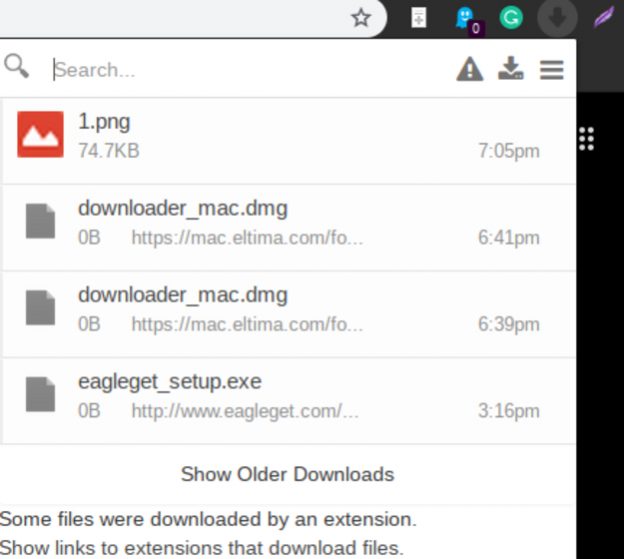624x559 pixels.
Task: Click 'Show links to extensions that download files'
Action: tap(202, 548)
